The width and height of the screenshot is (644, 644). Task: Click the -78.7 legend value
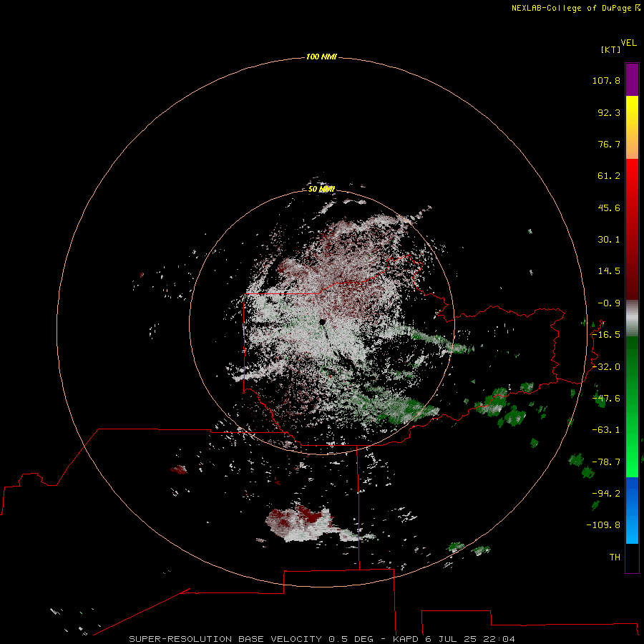tap(606, 462)
